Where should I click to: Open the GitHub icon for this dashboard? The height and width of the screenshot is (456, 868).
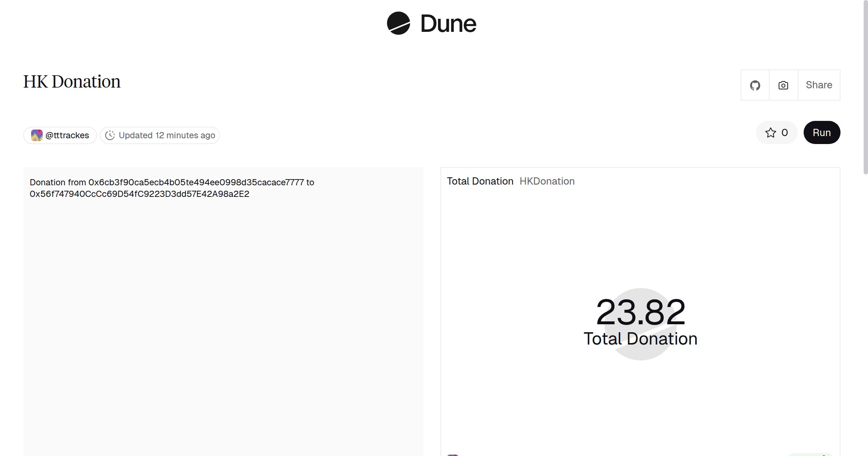[755, 85]
